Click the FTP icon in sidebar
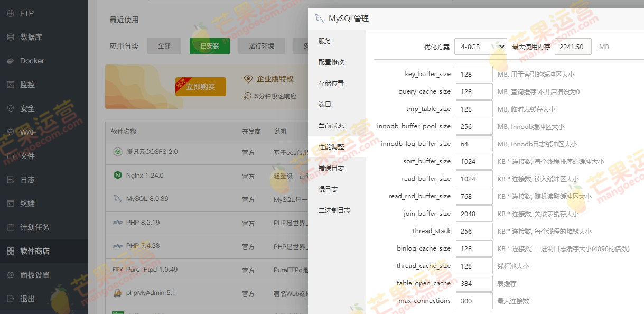644x314 pixels. pyautogui.click(x=11, y=13)
